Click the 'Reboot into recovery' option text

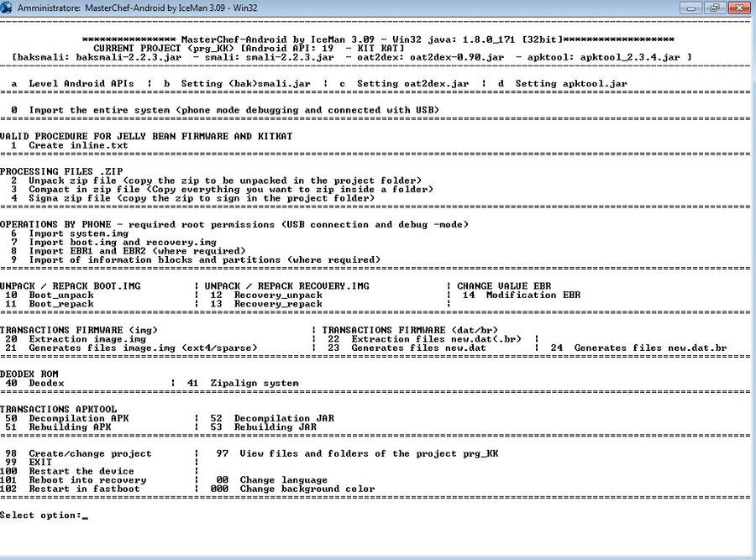click(87, 479)
